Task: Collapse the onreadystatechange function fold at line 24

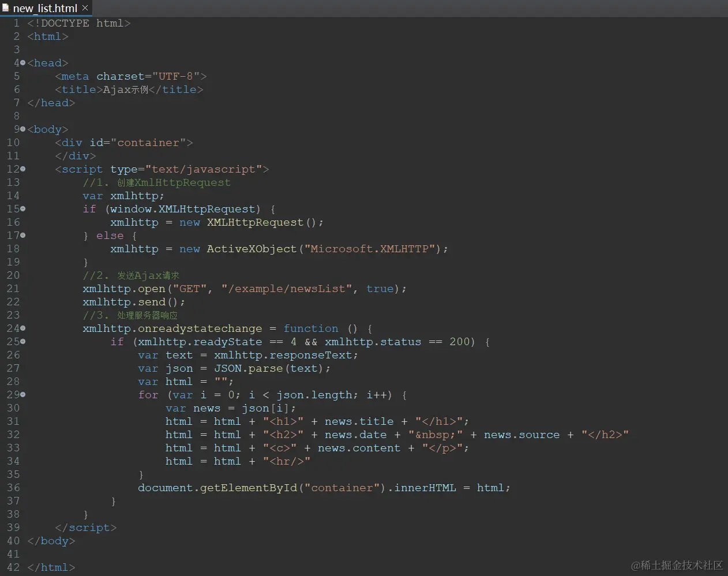Action: pyautogui.click(x=22, y=328)
